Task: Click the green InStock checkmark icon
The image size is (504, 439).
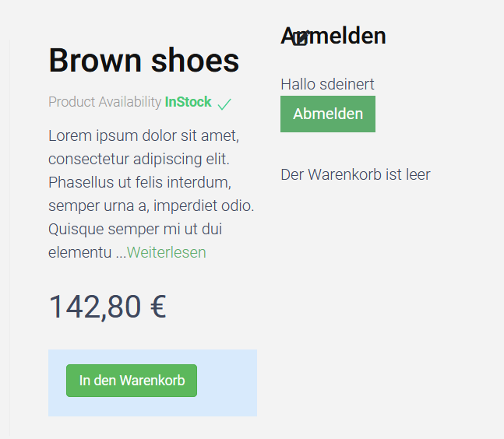Action: pyautogui.click(x=224, y=104)
